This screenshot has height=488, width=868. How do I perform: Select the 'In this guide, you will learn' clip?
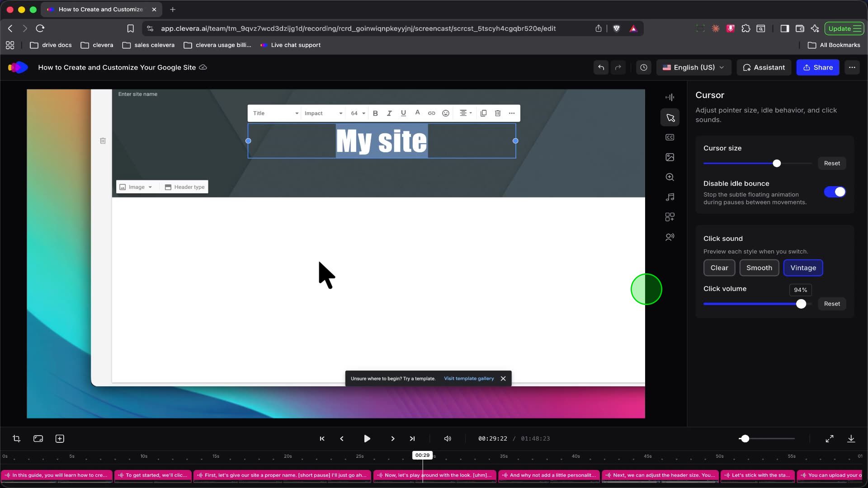click(57, 475)
